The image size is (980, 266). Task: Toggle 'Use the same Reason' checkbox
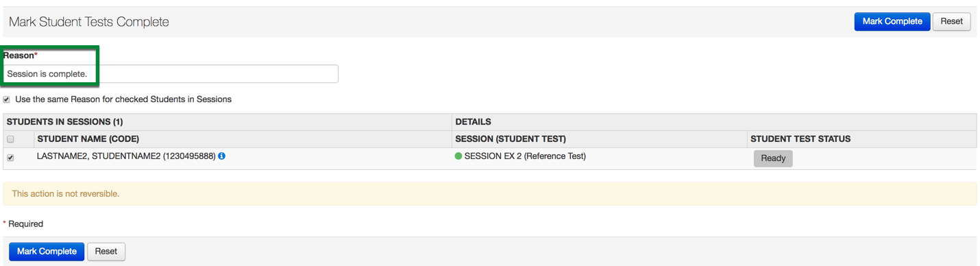click(x=7, y=99)
